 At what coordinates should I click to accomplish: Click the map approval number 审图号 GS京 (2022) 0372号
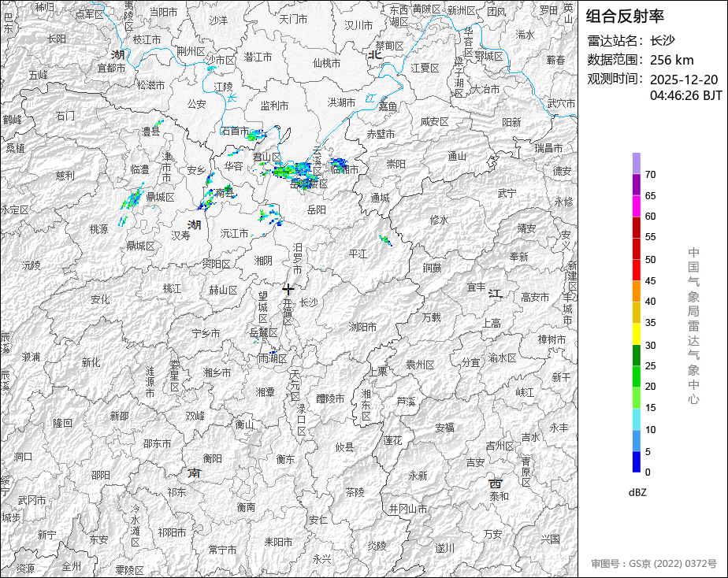654,564
